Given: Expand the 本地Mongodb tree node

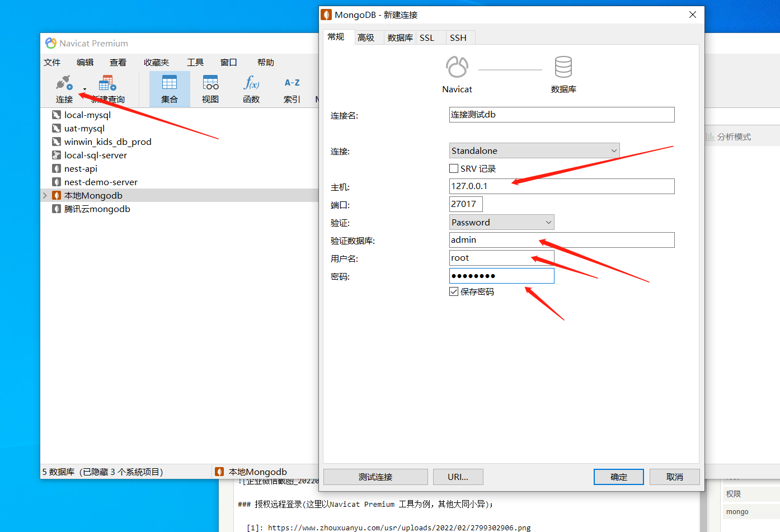Looking at the screenshot, I should (45, 195).
